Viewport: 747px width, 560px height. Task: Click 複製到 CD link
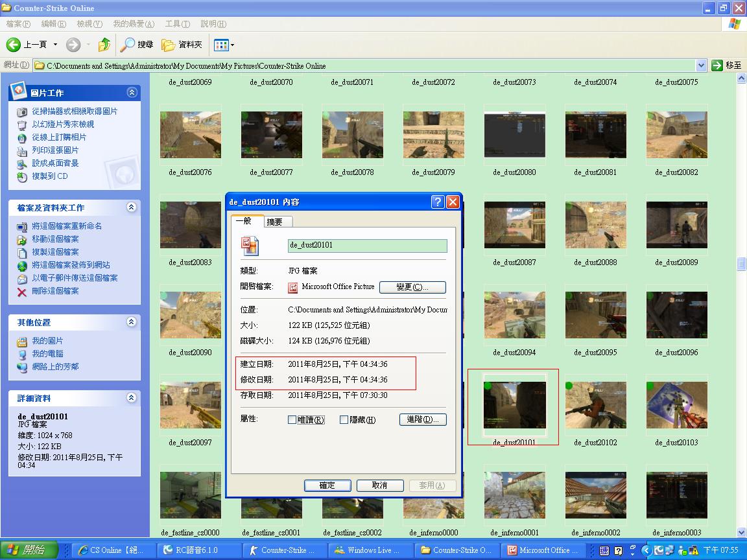[49, 176]
